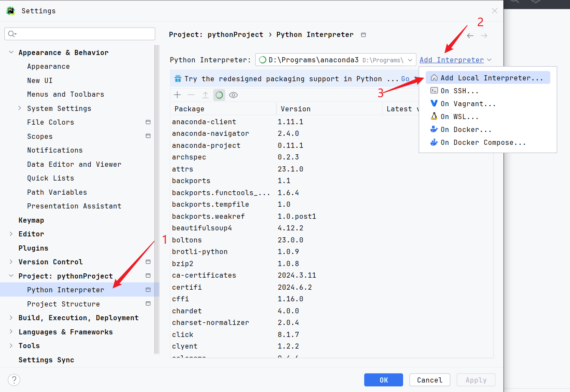
Task: Collapse the Appearance & Behavior section
Action: [11, 52]
